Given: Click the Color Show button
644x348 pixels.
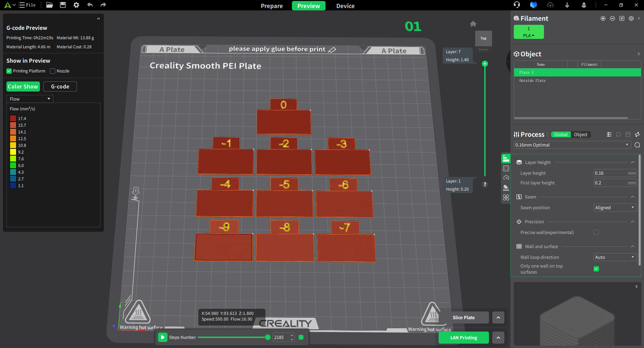Looking at the screenshot, I should [23, 86].
